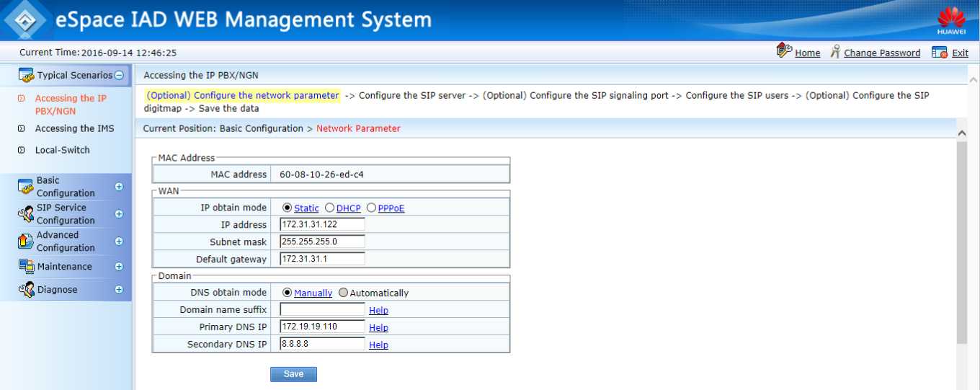Open Help for Primary DNS IP

coord(378,327)
